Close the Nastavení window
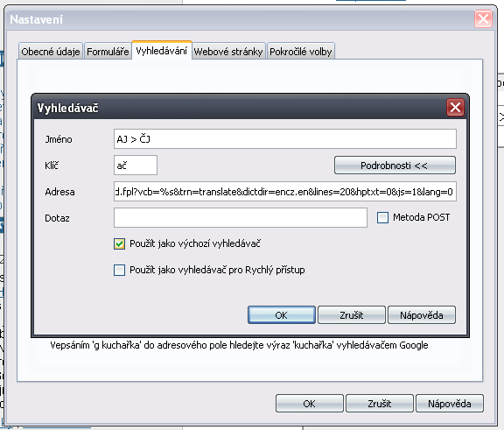504x430 pixels. coord(483,19)
